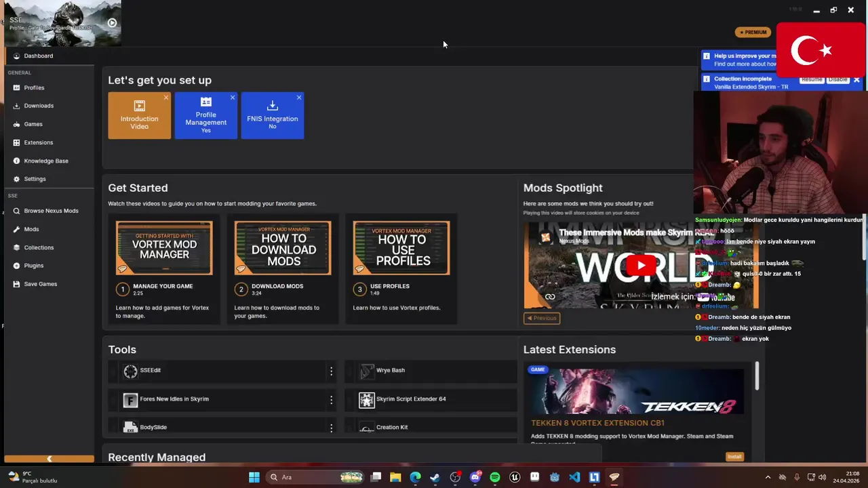Viewport: 868px width, 488px height.
Task: Open Extensions in the sidebar
Action: click(38, 142)
